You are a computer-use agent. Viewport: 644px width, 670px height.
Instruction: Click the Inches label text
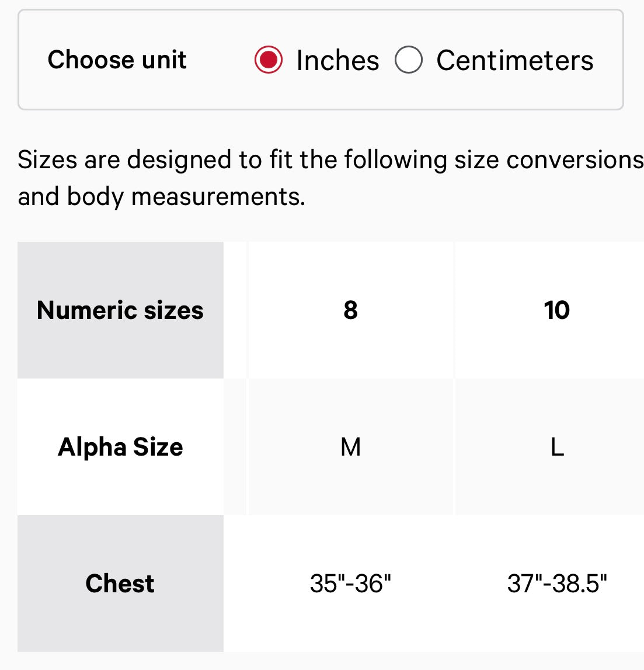pyautogui.click(x=338, y=60)
